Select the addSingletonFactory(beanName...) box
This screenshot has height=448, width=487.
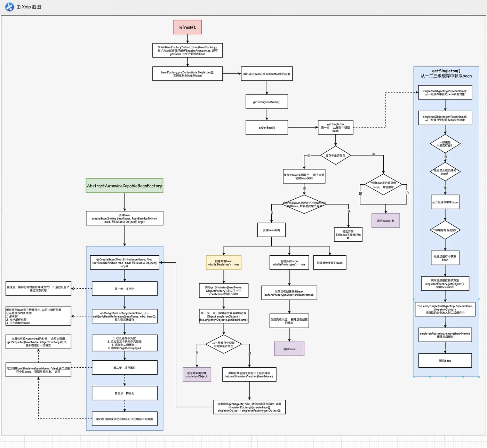click(125, 316)
